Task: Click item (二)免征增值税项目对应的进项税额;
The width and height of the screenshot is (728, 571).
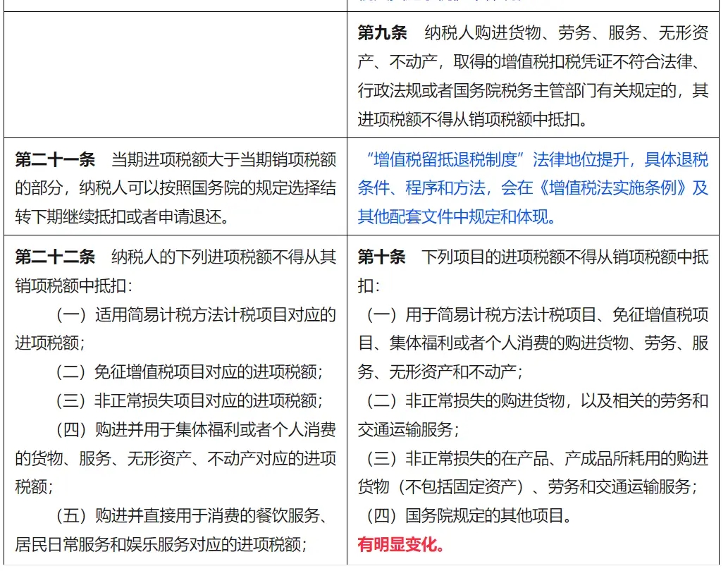Action: (190, 372)
